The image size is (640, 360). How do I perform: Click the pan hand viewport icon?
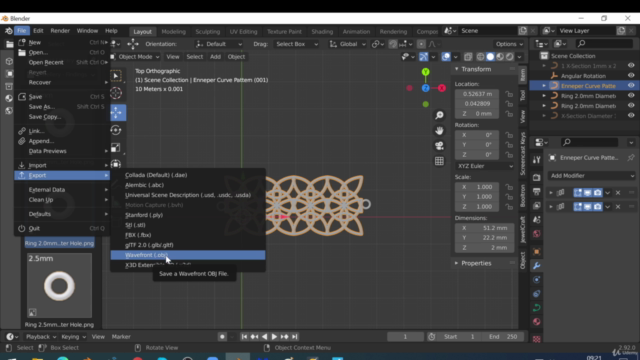(x=439, y=131)
